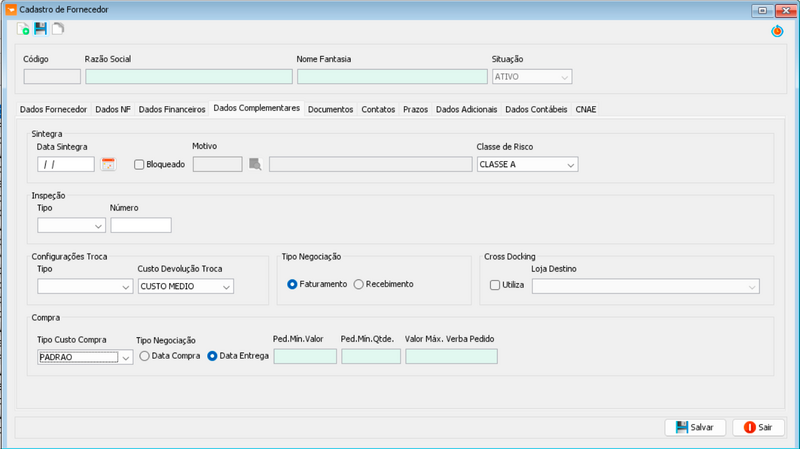Switch to the Dados Fornecedor tab
This screenshot has width=800, height=449.
click(54, 109)
